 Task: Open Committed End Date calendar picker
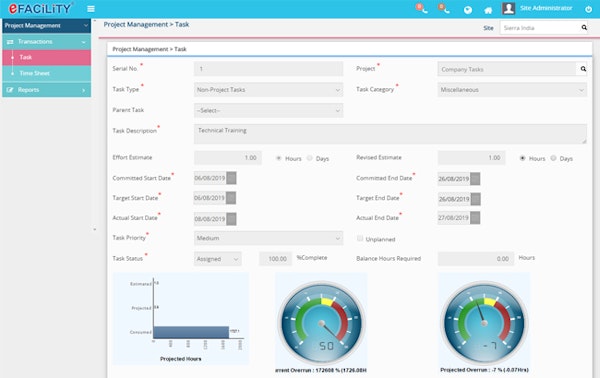[475, 179]
